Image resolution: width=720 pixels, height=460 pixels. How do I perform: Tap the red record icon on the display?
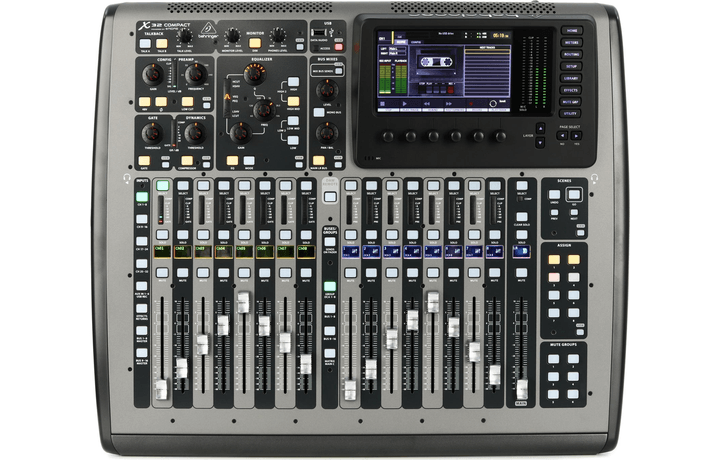point(471,104)
